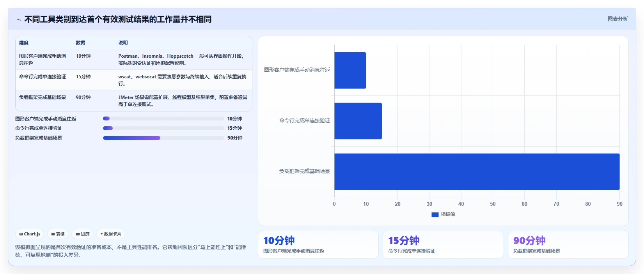Click the 90 tick on the chart axis

(x=619, y=204)
